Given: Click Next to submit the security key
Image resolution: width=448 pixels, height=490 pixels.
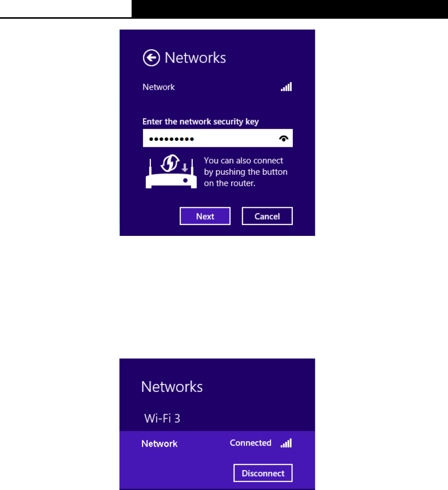Looking at the screenshot, I should pos(205,216).
